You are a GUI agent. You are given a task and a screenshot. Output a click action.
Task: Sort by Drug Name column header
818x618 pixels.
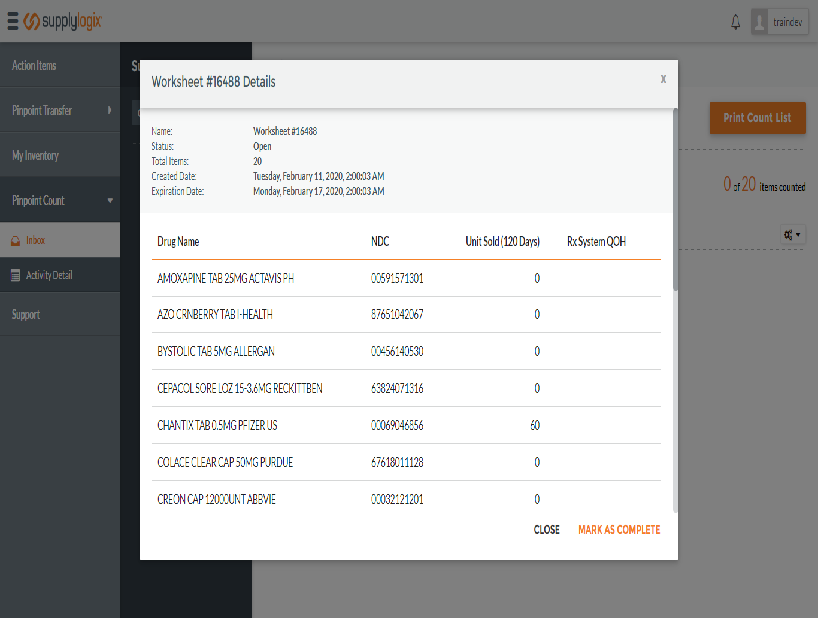tap(178, 242)
